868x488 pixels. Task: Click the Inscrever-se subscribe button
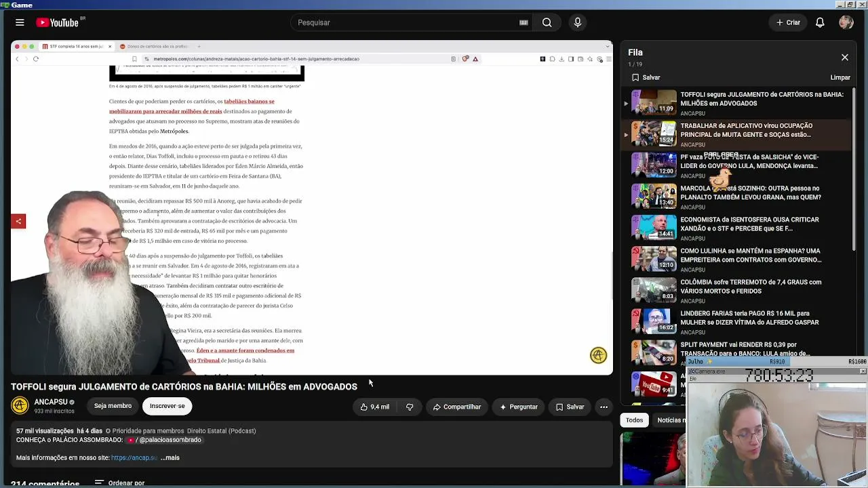click(167, 406)
